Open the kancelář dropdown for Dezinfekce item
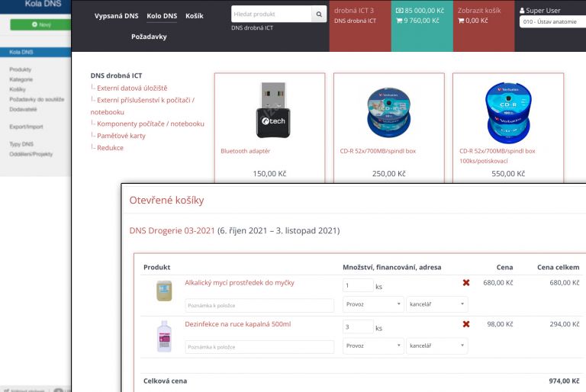The image size is (586, 392). (x=436, y=345)
